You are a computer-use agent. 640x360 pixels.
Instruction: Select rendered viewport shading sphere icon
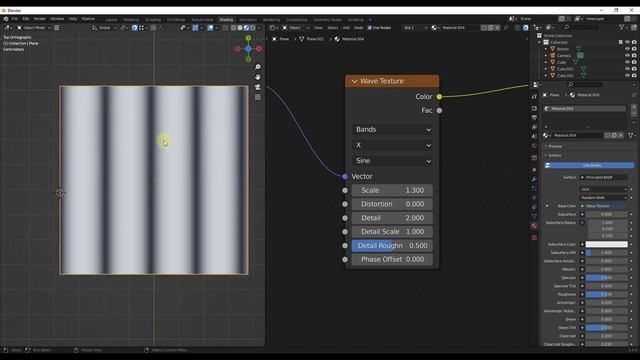pos(253,28)
